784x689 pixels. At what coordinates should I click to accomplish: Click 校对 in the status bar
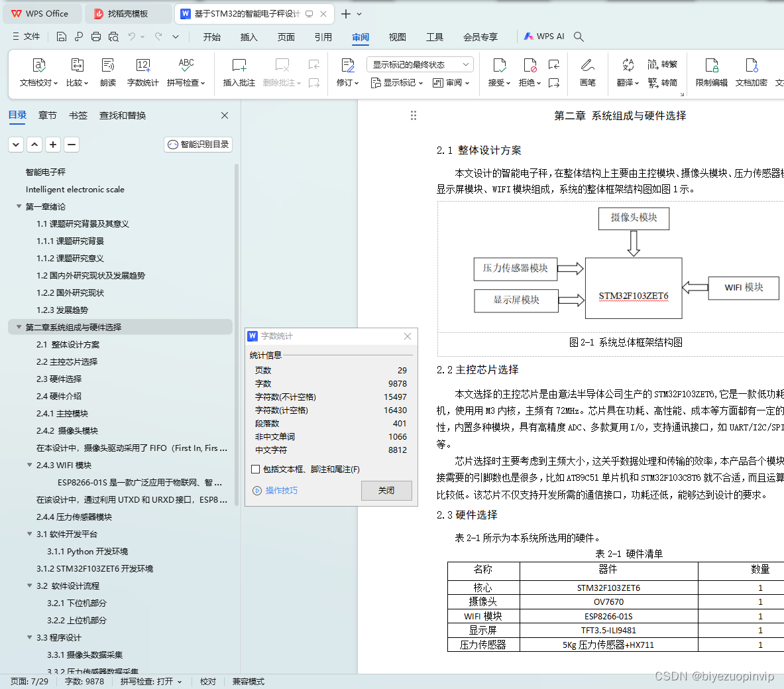(x=208, y=682)
